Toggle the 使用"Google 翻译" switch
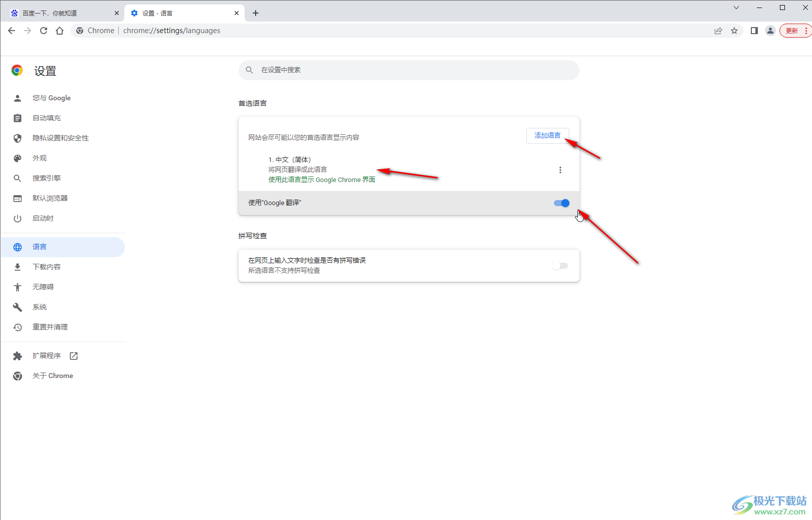The image size is (812, 520). tap(561, 203)
